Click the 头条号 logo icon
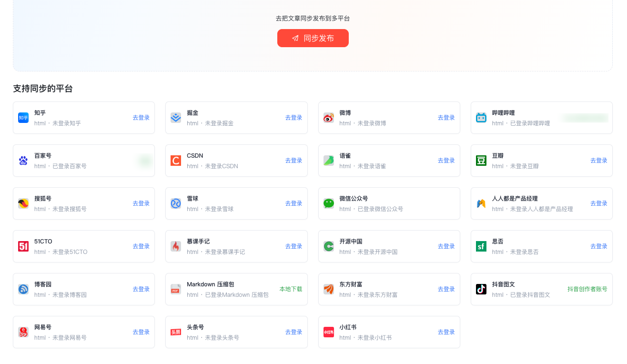 pyautogui.click(x=176, y=332)
